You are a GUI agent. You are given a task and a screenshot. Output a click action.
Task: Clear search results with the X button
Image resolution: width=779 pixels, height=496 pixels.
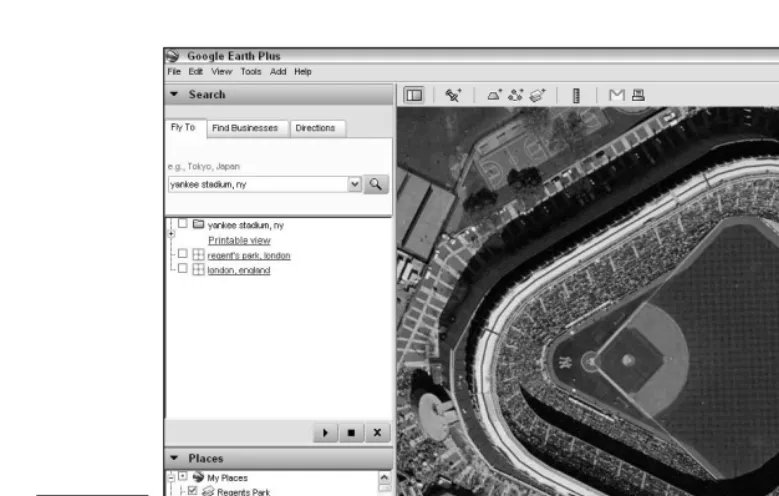point(377,433)
